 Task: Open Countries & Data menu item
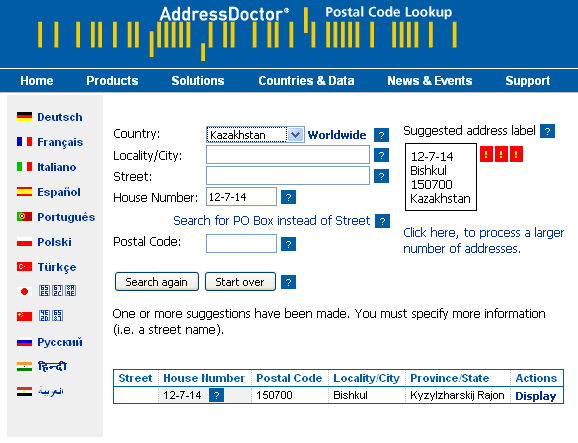click(306, 81)
